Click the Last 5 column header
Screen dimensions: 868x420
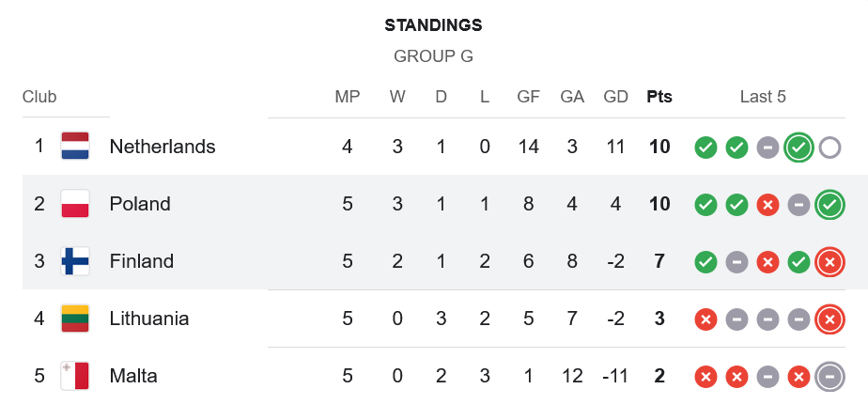[763, 97]
